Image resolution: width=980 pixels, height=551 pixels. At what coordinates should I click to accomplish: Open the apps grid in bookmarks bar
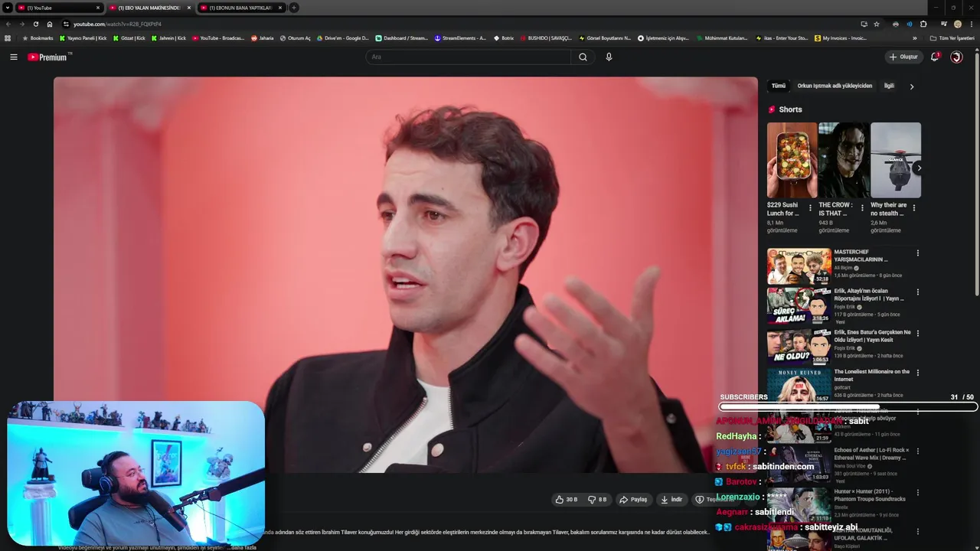pyautogui.click(x=8, y=37)
